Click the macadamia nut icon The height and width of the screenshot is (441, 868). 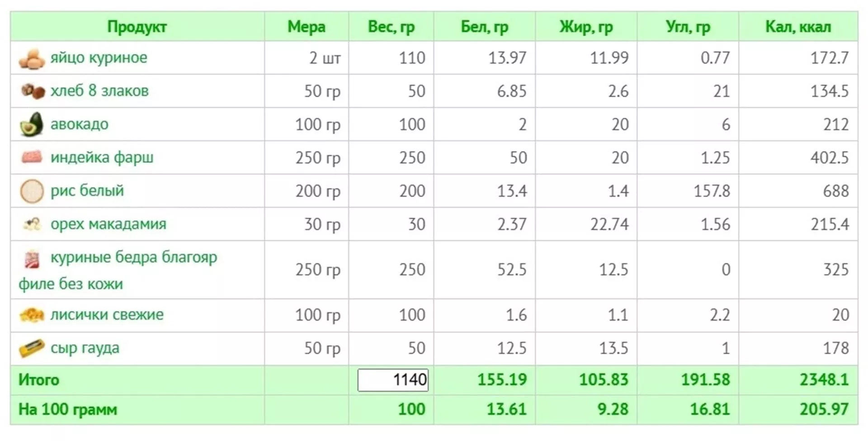click(32, 224)
